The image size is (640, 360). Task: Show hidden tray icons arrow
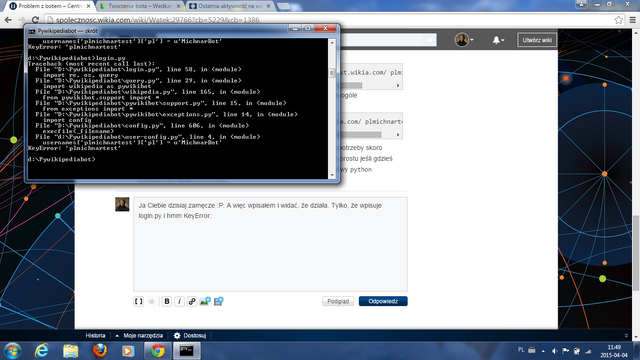pyautogui.click(x=543, y=351)
